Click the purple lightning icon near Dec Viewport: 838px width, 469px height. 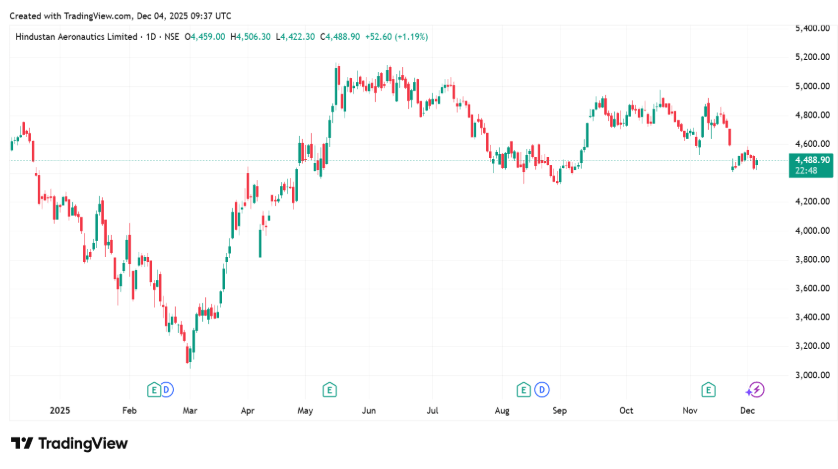point(756,389)
